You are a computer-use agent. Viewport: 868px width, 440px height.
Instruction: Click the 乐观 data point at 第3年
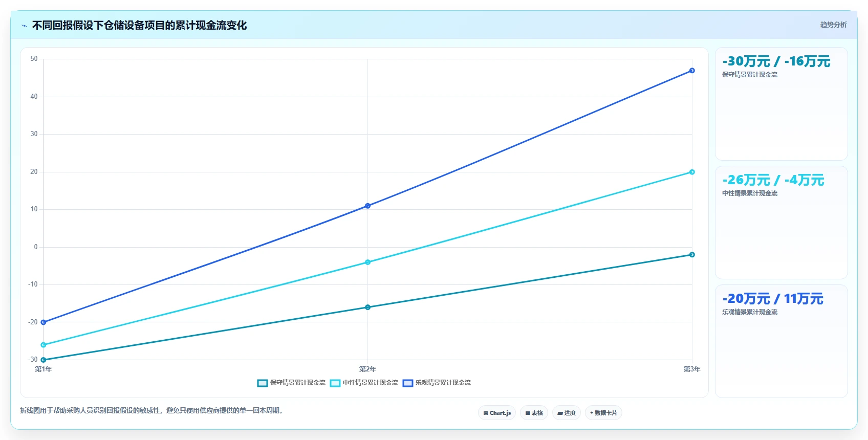(x=692, y=71)
